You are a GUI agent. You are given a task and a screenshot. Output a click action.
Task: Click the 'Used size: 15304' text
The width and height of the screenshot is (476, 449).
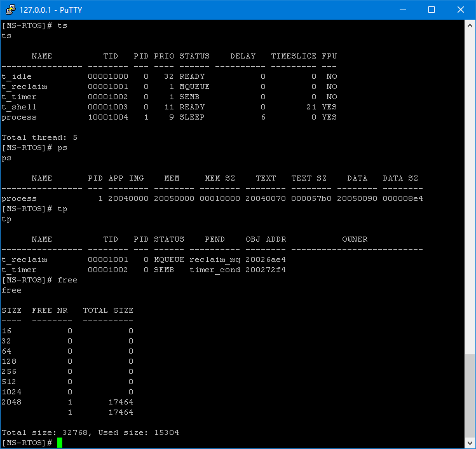tap(139, 432)
